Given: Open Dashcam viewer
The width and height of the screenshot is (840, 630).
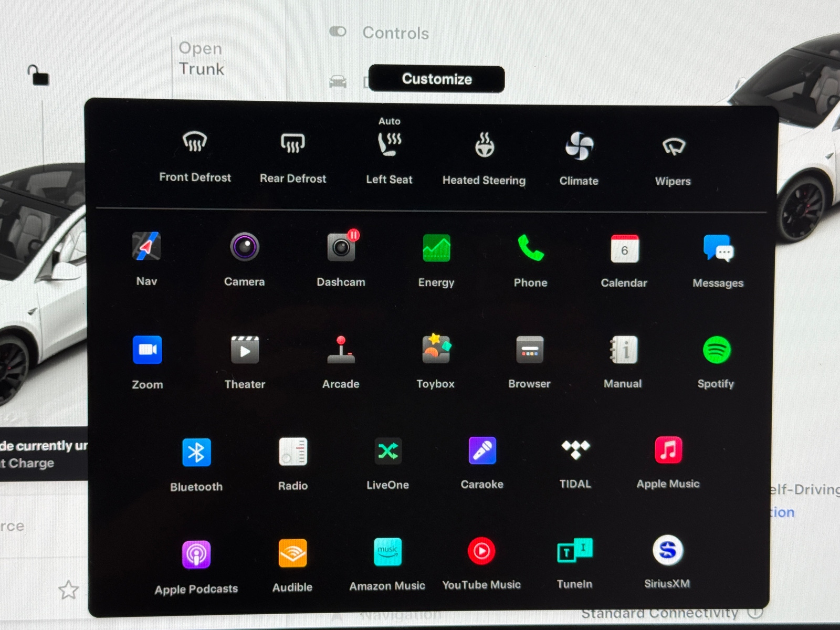Looking at the screenshot, I should point(341,259).
